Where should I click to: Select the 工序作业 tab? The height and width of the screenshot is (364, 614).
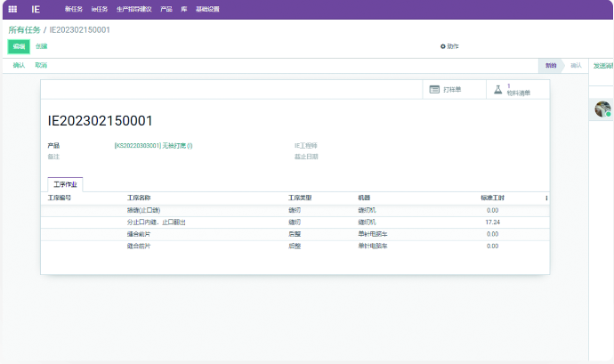point(65,184)
